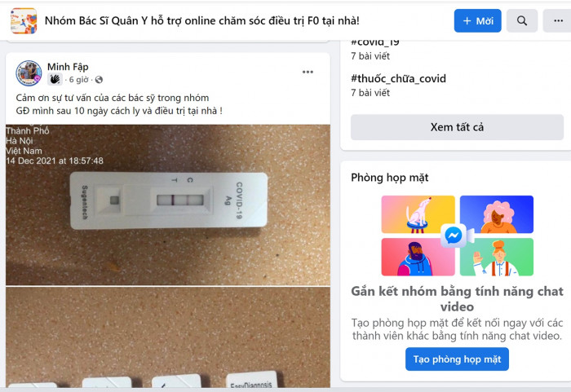The width and height of the screenshot is (571, 392).
Task: Open the second photo with EasyDiagnosis kits
Action: [168, 337]
